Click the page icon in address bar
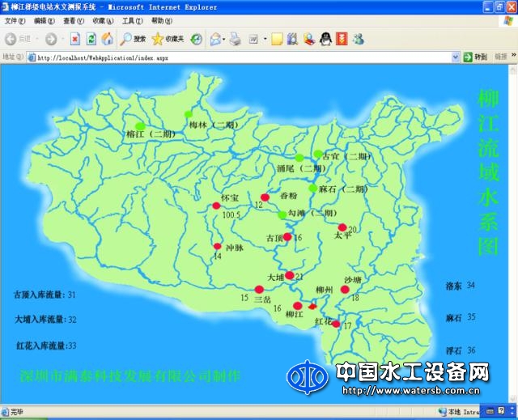 (x=32, y=57)
